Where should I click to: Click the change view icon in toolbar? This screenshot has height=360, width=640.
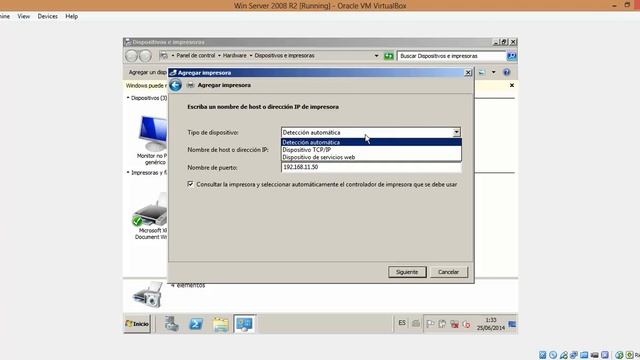coord(482,72)
